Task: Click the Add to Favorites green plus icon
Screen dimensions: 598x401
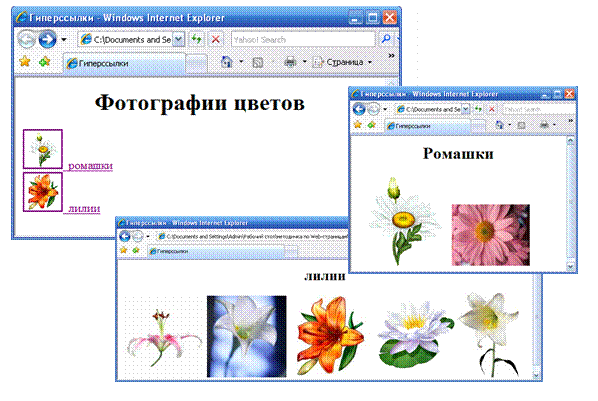Action: coord(45,61)
